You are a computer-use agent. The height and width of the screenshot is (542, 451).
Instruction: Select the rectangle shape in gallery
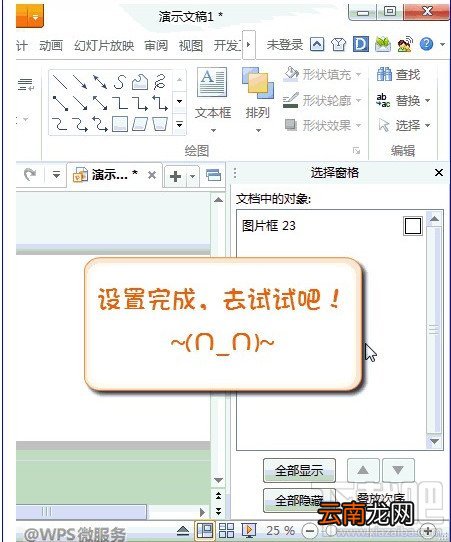[120, 124]
